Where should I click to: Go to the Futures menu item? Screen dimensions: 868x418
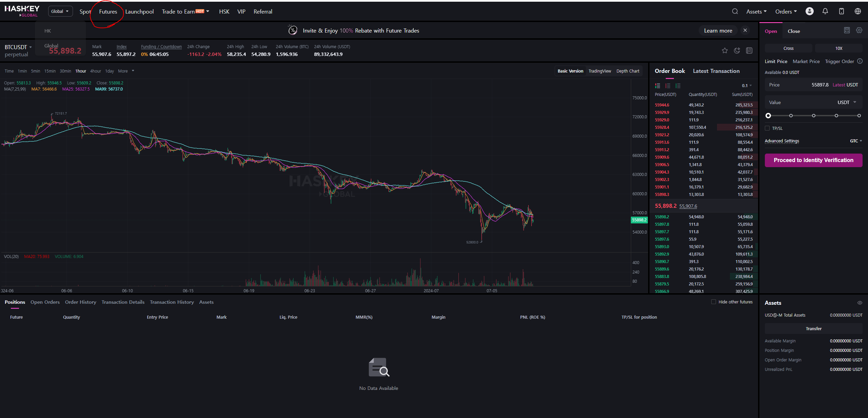pyautogui.click(x=108, y=12)
